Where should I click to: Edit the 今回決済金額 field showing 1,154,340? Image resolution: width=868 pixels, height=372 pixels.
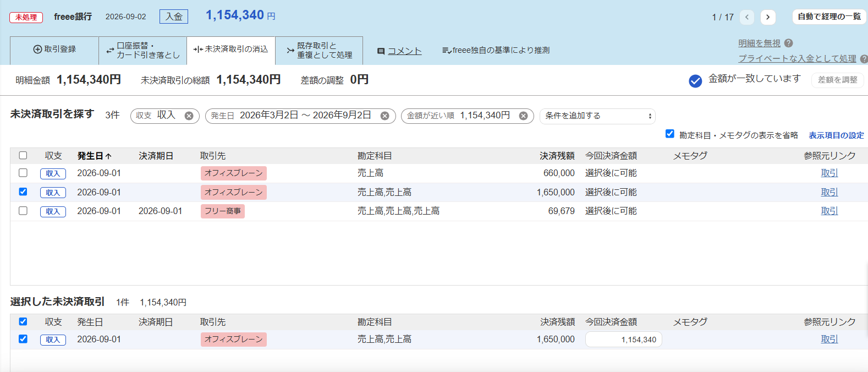(624, 340)
